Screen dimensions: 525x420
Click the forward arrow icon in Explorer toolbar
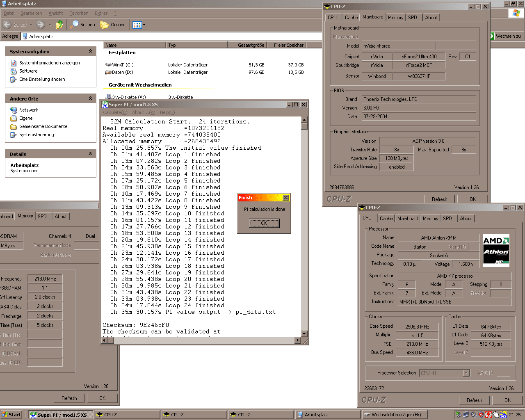[41, 25]
